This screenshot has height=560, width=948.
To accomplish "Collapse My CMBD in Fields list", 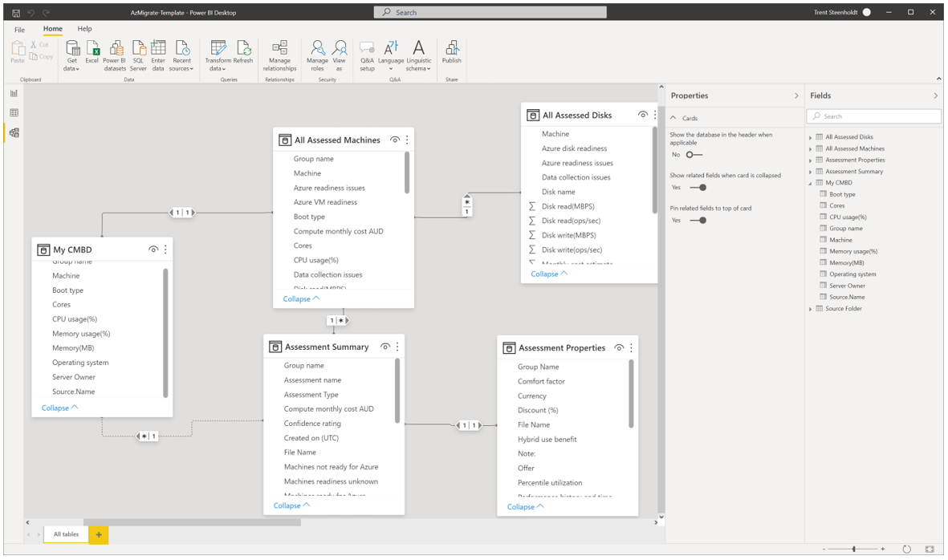I will pos(811,183).
